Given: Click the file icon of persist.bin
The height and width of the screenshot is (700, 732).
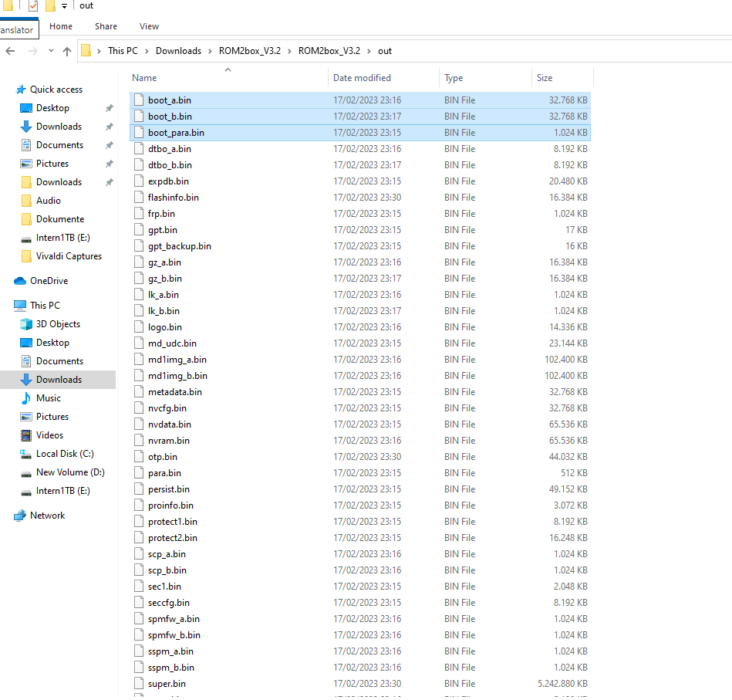Looking at the screenshot, I should tap(139, 489).
